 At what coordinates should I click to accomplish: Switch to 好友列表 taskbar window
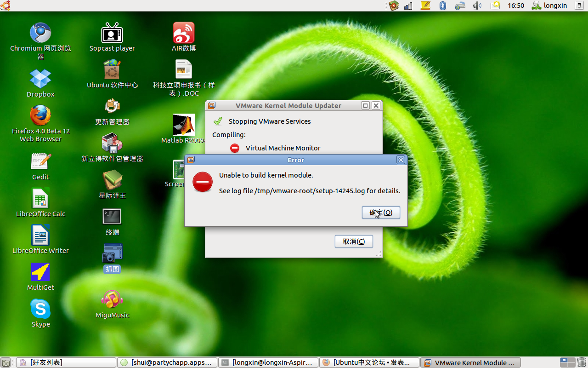click(x=67, y=362)
